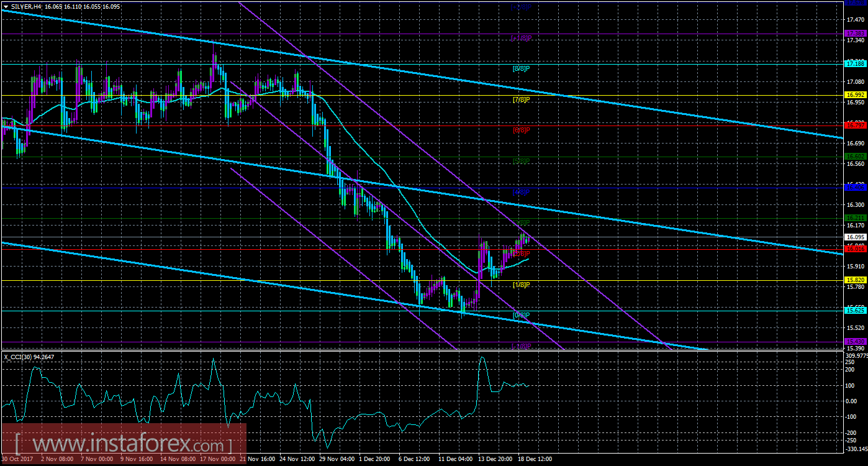The image size is (868, 466).
Task: Click the [+1/8]P purple level label
Action: pos(521,38)
